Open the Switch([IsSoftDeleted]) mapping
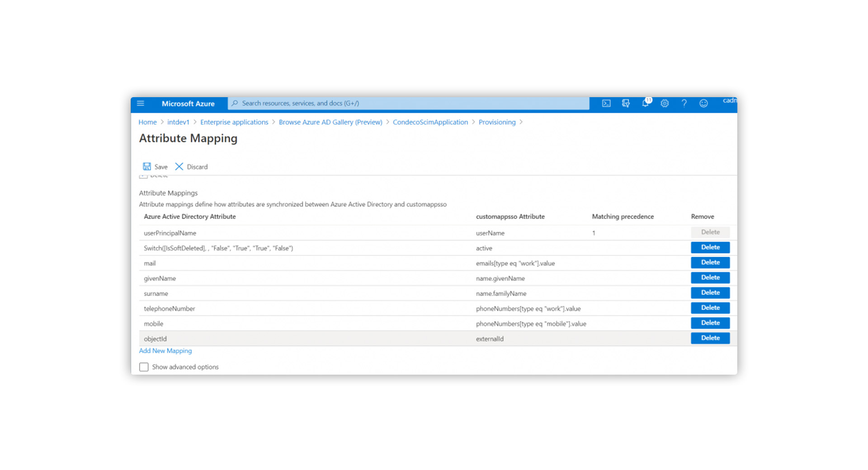868x470 pixels. pyautogui.click(x=218, y=248)
